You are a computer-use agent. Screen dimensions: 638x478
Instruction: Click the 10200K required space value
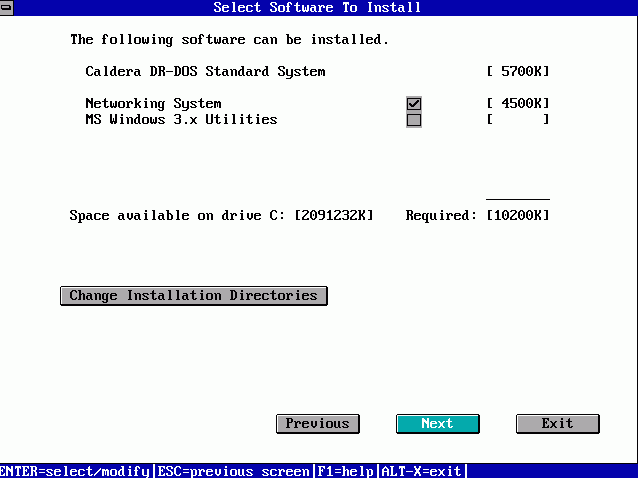518,215
